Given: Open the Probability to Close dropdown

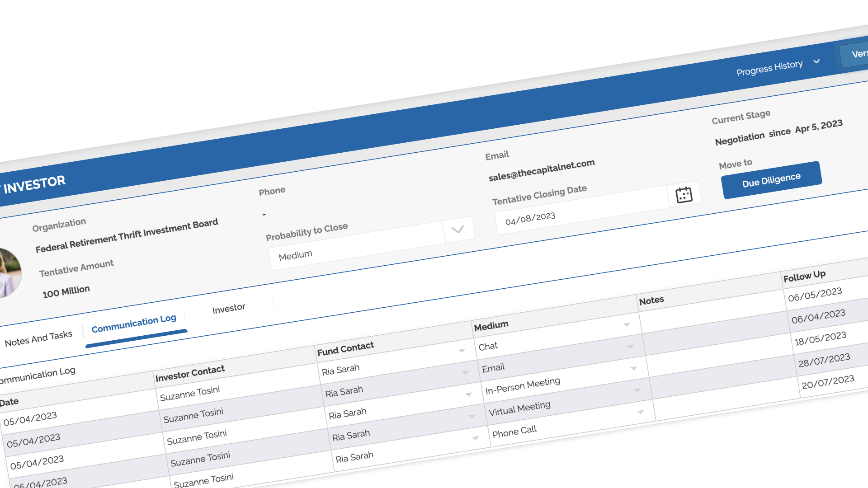Looking at the screenshot, I should 458,229.
